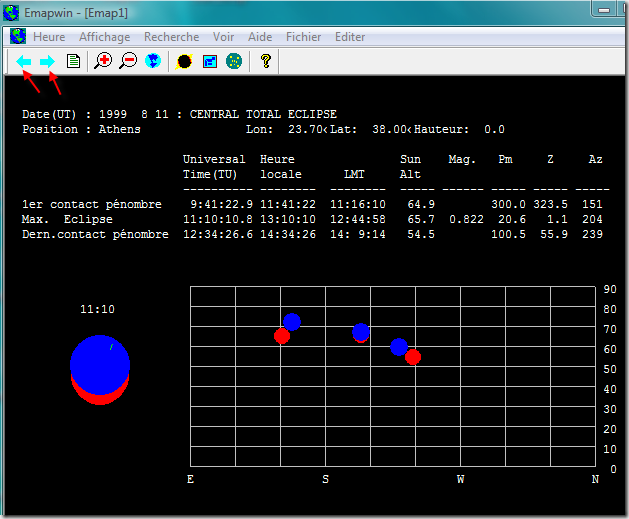629x519 pixels.
Task: Click the large eclipse disk preview at 11:10
Action: pyautogui.click(x=99, y=368)
